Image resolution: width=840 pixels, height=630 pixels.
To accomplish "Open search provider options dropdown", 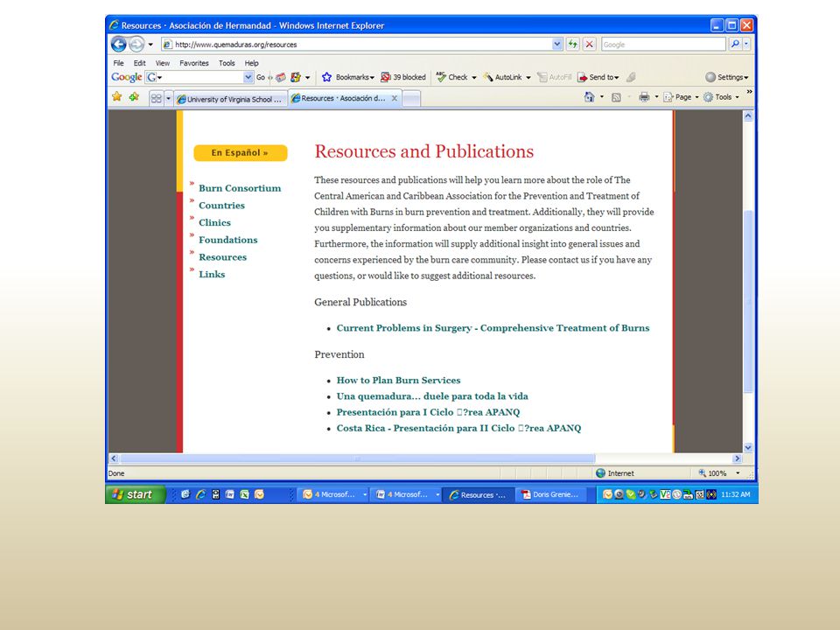I will pyautogui.click(x=746, y=45).
